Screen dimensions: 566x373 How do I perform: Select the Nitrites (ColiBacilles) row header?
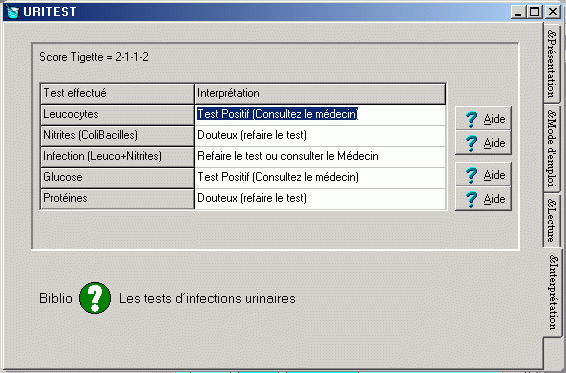(117, 136)
